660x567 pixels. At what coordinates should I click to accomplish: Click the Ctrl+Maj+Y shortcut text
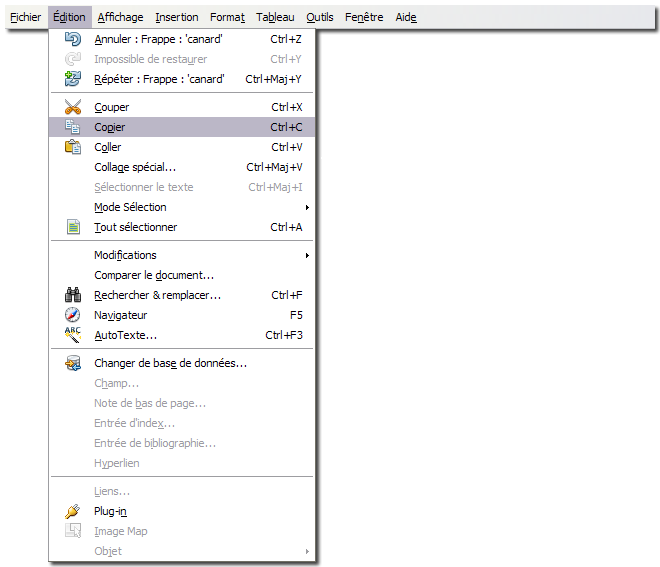[x=274, y=79]
